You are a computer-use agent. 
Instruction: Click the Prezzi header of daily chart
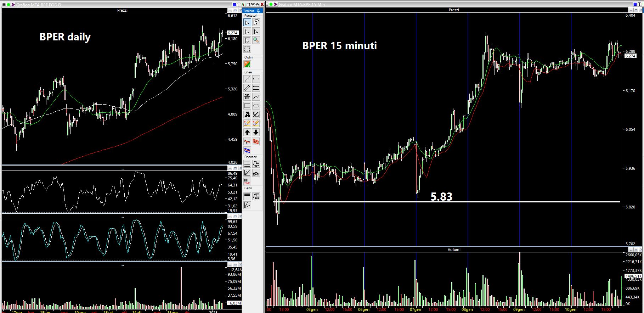(122, 10)
